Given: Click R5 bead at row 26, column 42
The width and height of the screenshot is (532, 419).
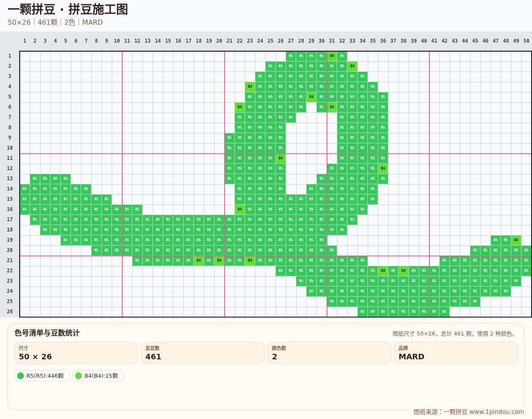Looking at the screenshot, I should click(445, 312).
